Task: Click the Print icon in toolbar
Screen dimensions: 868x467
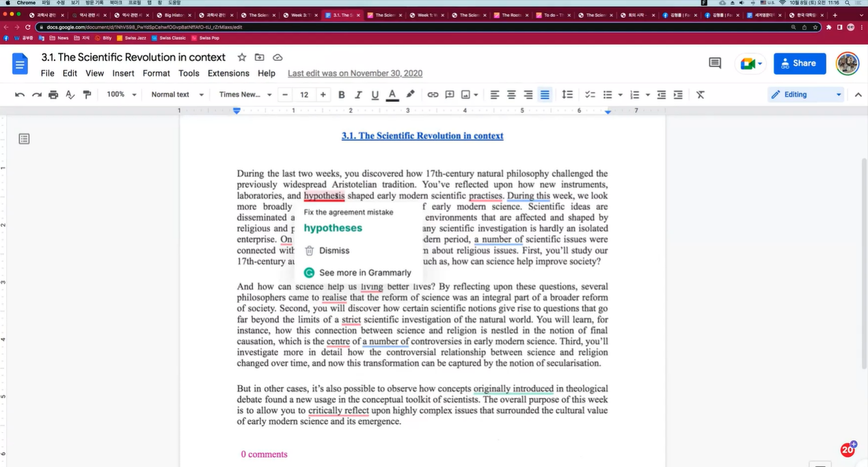Action: point(53,94)
